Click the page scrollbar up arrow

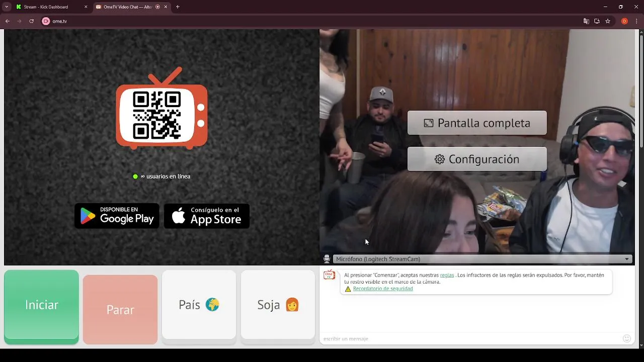click(641, 32)
